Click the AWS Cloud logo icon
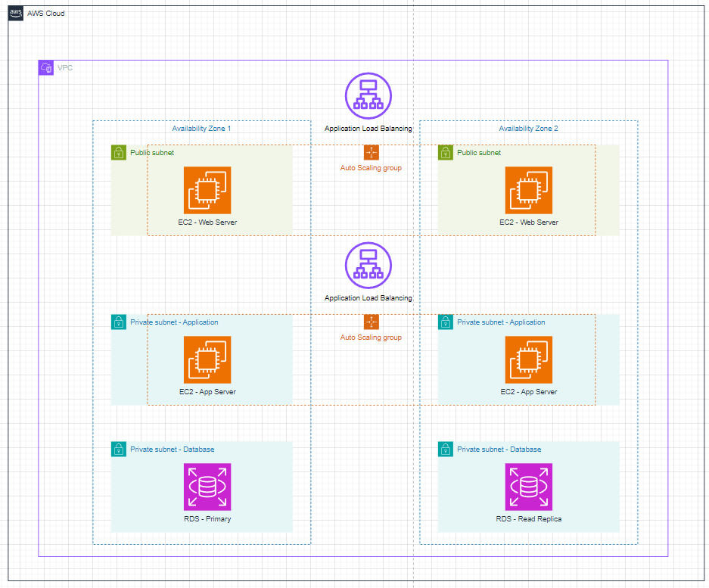Viewport: 709px width, 588px height. pyautogui.click(x=15, y=13)
